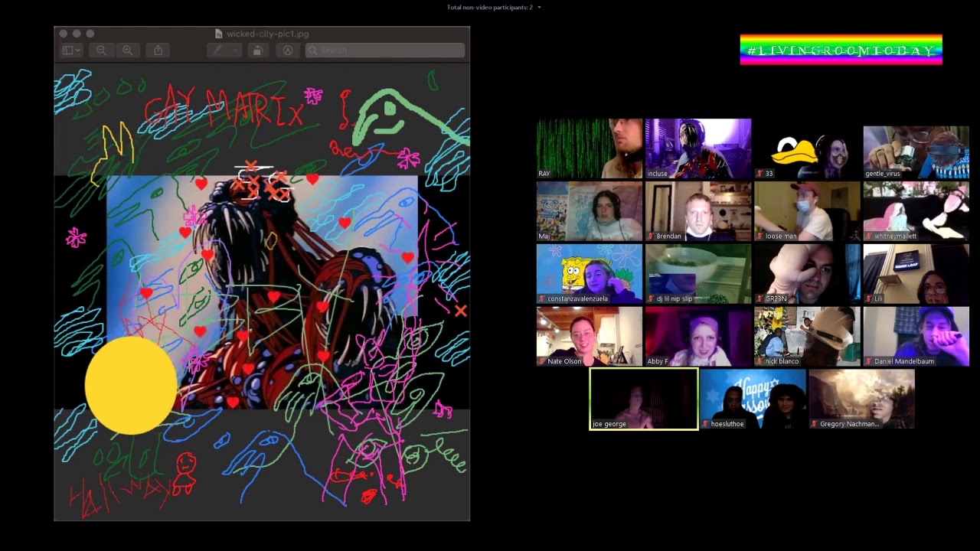The image size is (980, 551).
Task: Click the muted mic icon beside Lili
Action: pyautogui.click(x=868, y=299)
